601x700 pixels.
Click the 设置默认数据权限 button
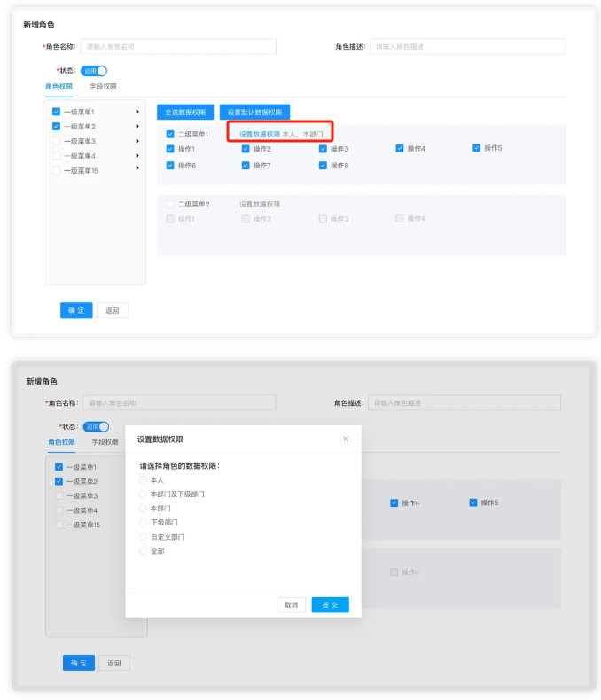(254, 112)
